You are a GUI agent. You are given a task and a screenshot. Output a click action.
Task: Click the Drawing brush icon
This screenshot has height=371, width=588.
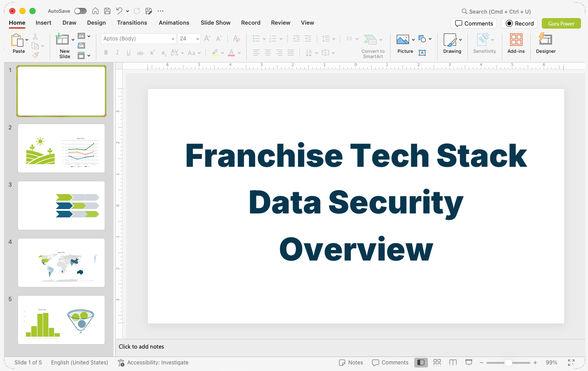pyautogui.click(x=450, y=40)
